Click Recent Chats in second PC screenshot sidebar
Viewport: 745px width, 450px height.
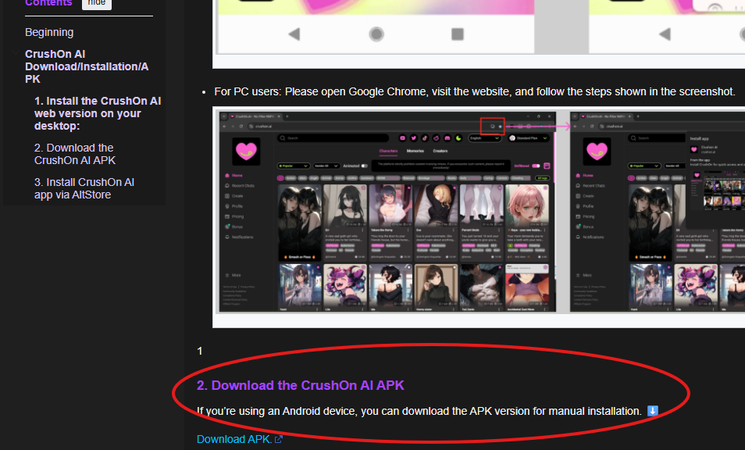(x=590, y=186)
